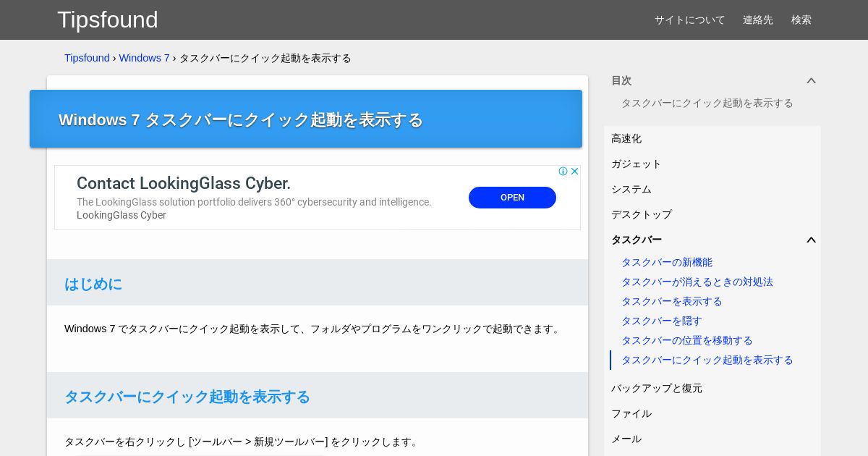The height and width of the screenshot is (456, 868).
Task: Click the blue タスクバーにクイック起動を表示する section heading
Action: click(187, 397)
